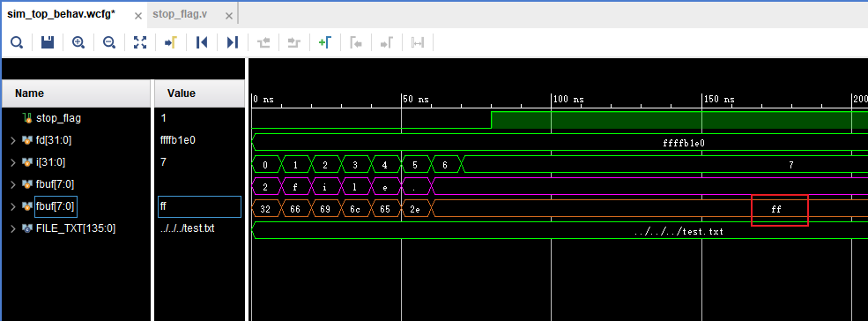The height and width of the screenshot is (321, 868).
Task: Zoom in on the waveform
Action: [x=78, y=42]
